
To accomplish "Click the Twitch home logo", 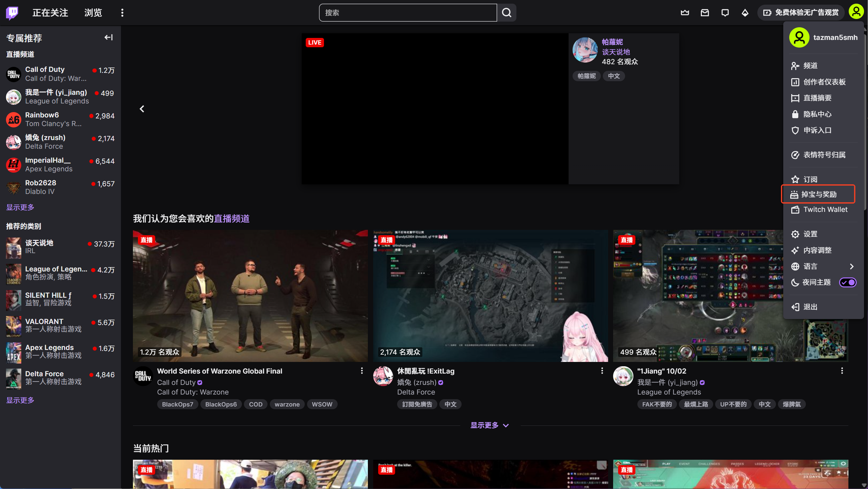I will point(12,13).
